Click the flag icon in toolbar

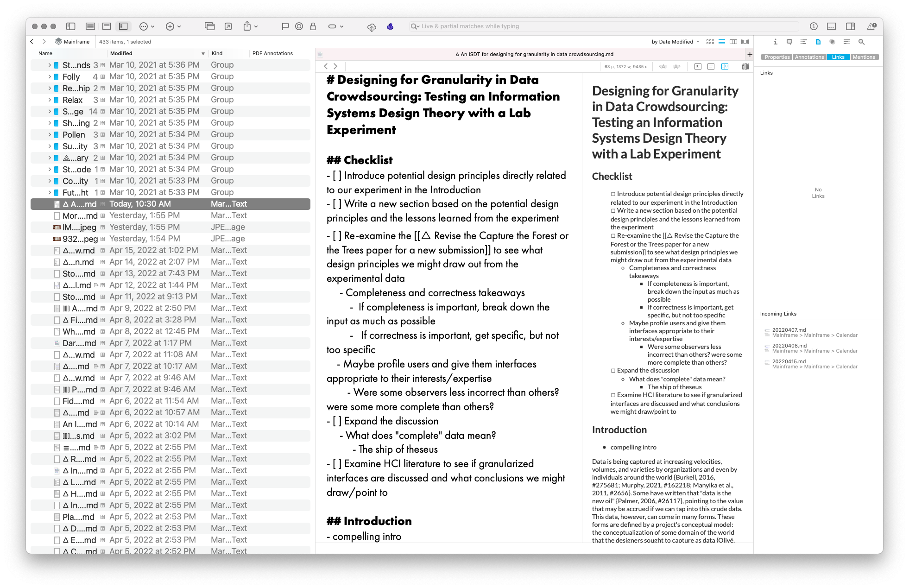pos(285,26)
